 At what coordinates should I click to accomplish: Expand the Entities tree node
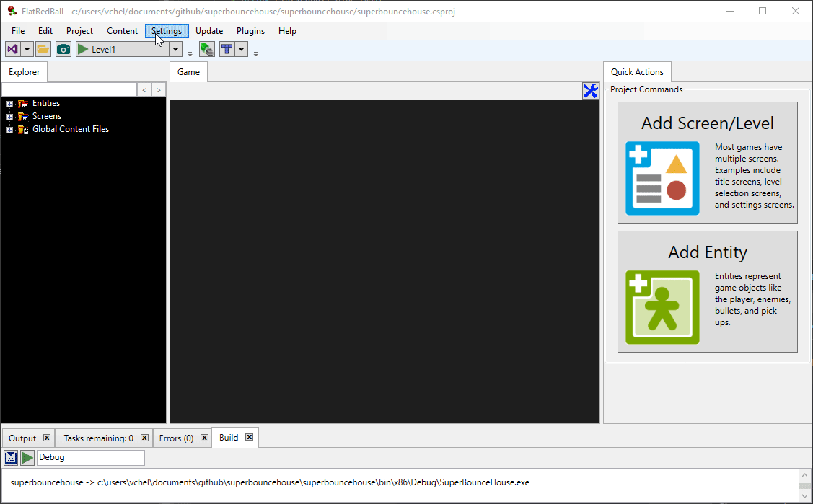point(9,104)
